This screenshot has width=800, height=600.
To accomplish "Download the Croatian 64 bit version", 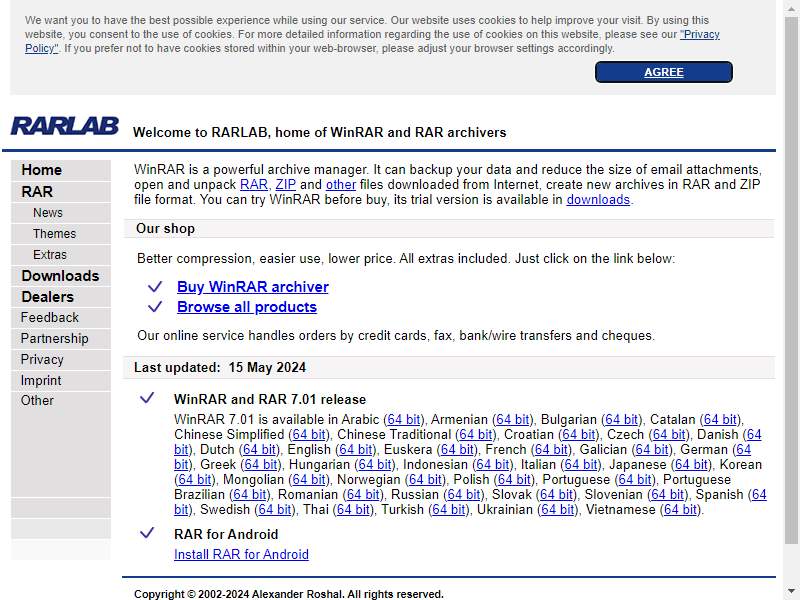I will pos(579,434).
